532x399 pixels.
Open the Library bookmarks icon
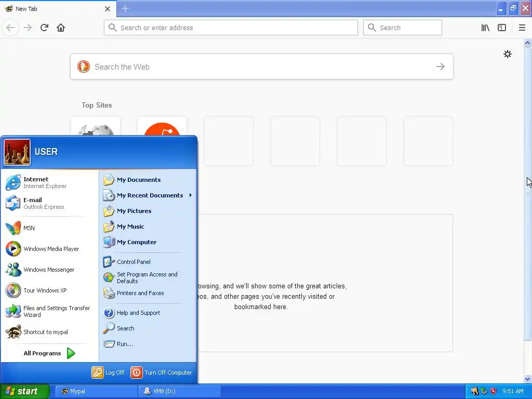[485, 28]
